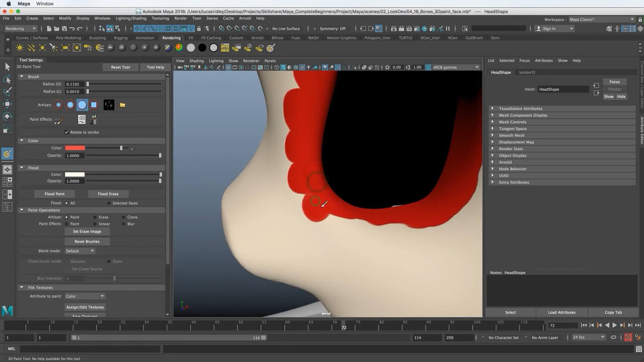
Task: Click the color eyedropper icon
Action: 133,148
